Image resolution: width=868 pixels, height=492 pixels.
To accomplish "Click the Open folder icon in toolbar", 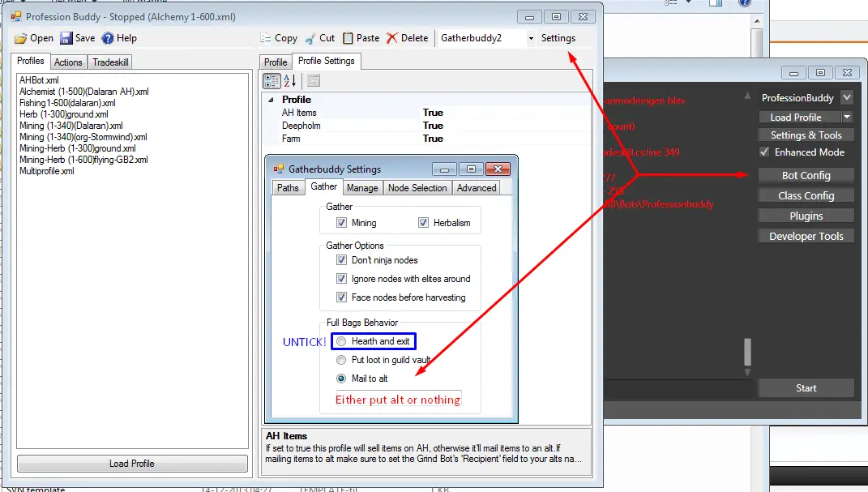I will tap(20, 38).
